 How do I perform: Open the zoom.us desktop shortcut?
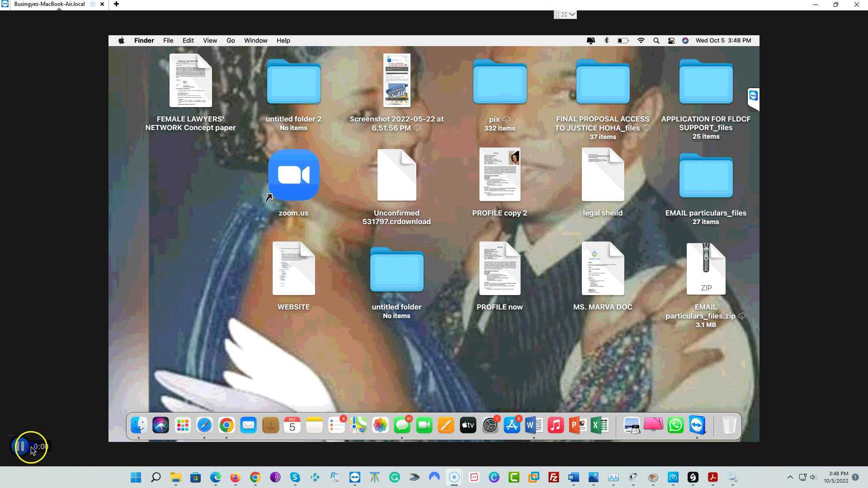click(x=293, y=175)
